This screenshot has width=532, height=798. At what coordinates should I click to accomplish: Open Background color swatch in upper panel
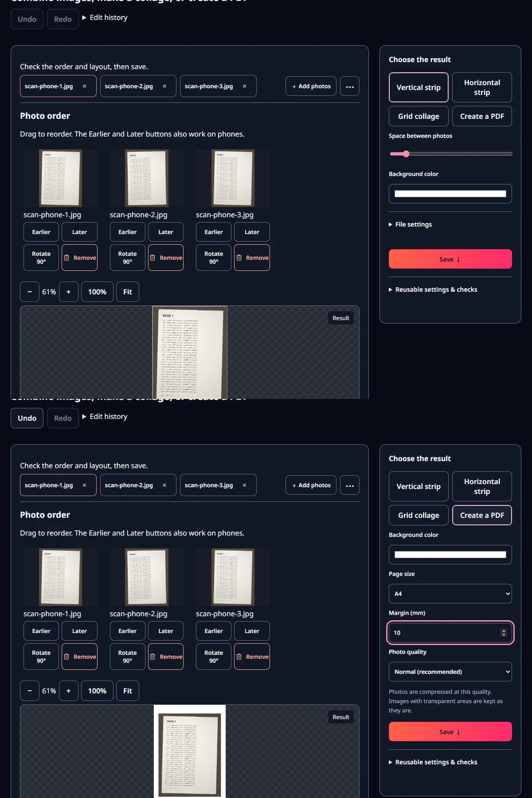pos(450,194)
